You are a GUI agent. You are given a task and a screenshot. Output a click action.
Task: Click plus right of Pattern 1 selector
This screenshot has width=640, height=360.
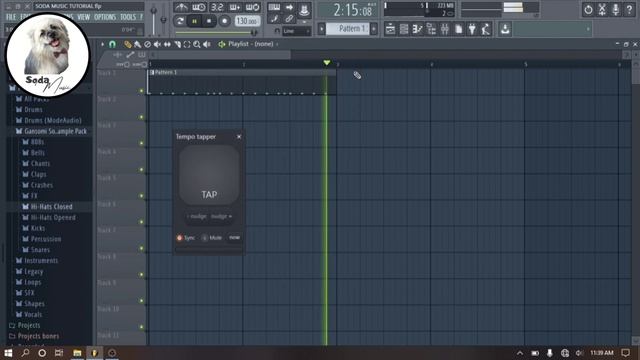(373, 29)
